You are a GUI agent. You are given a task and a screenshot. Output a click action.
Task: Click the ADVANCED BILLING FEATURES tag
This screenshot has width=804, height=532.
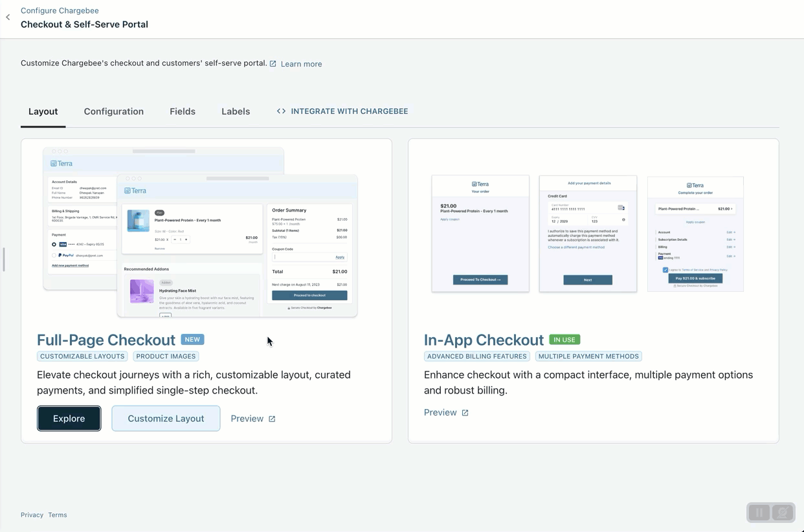click(477, 357)
